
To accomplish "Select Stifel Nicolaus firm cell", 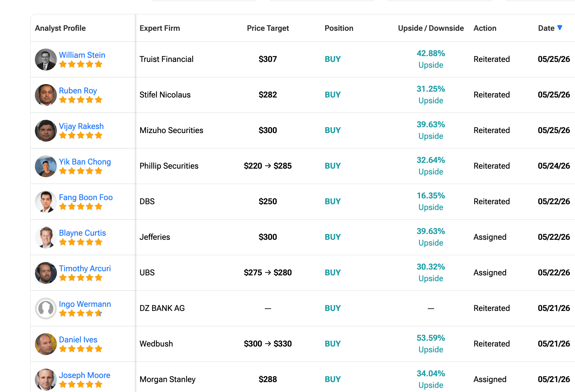I will coord(165,95).
